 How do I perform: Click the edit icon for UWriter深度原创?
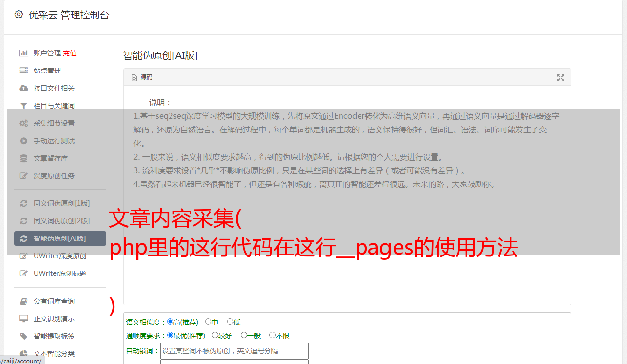click(23, 256)
